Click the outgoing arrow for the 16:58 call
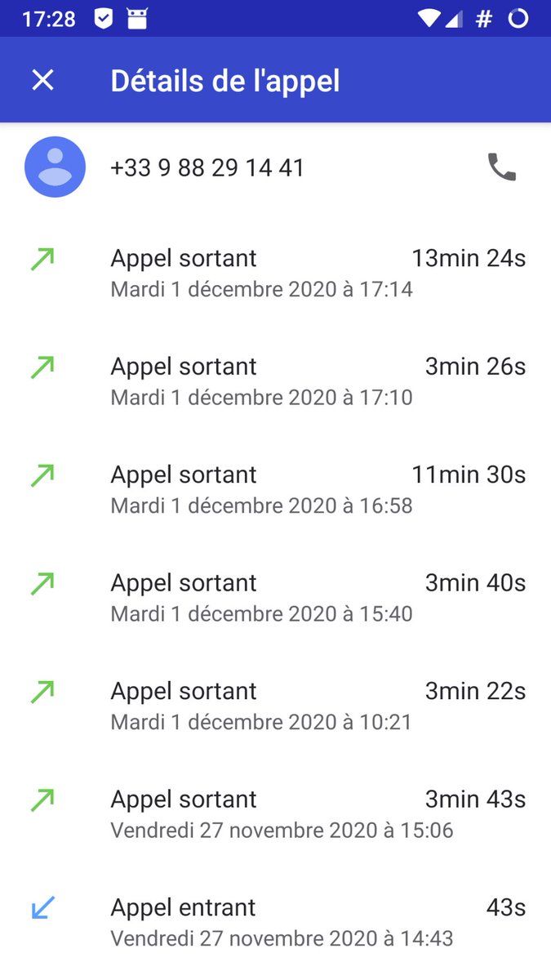 (x=42, y=475)
